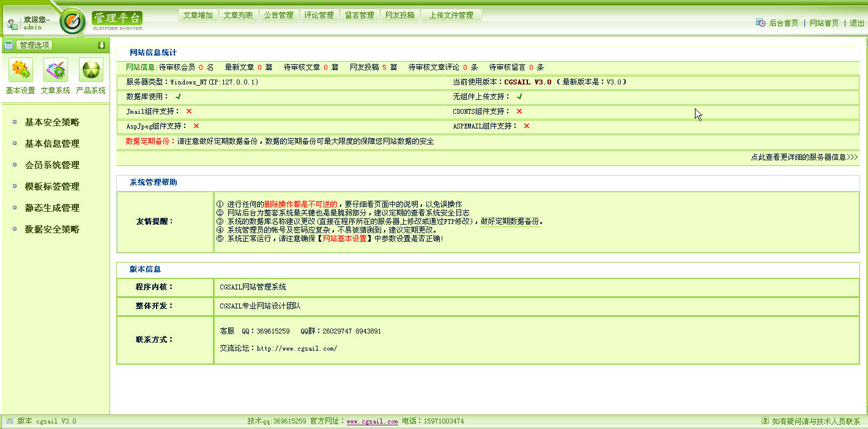Click 待审核会员 count
Screen dimensions: 868x429
201,67
